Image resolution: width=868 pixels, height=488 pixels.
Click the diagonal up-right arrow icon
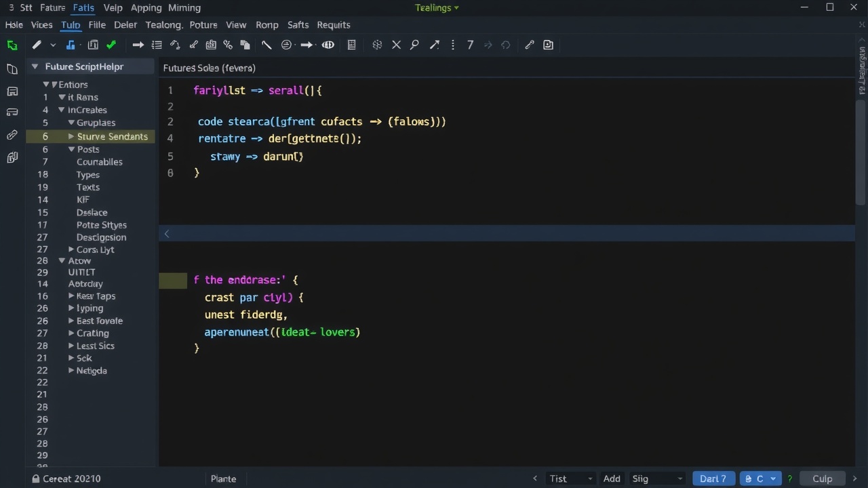pyautogui.click(x=435, y=45)
